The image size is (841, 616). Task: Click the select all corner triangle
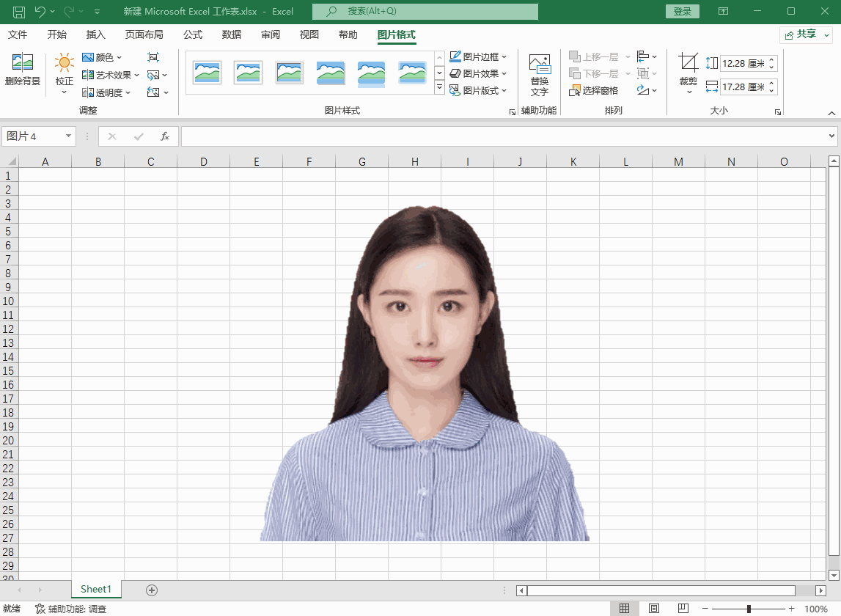click(x=11, y=161)
